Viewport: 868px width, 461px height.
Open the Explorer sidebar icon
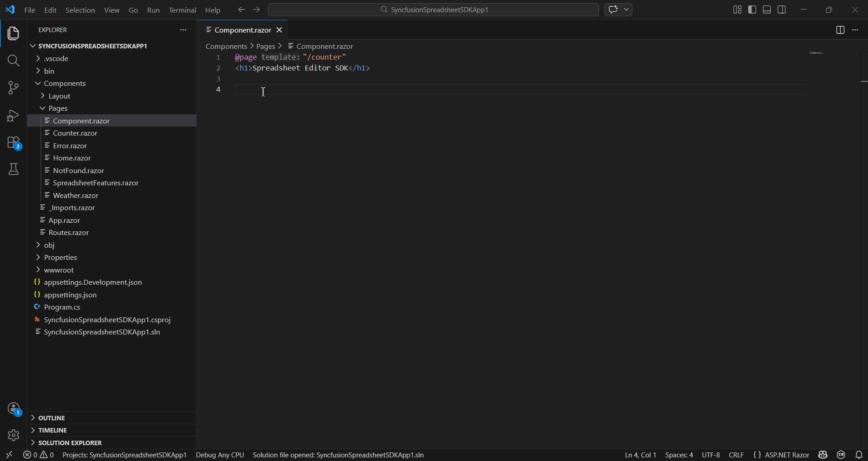[13, 33]
